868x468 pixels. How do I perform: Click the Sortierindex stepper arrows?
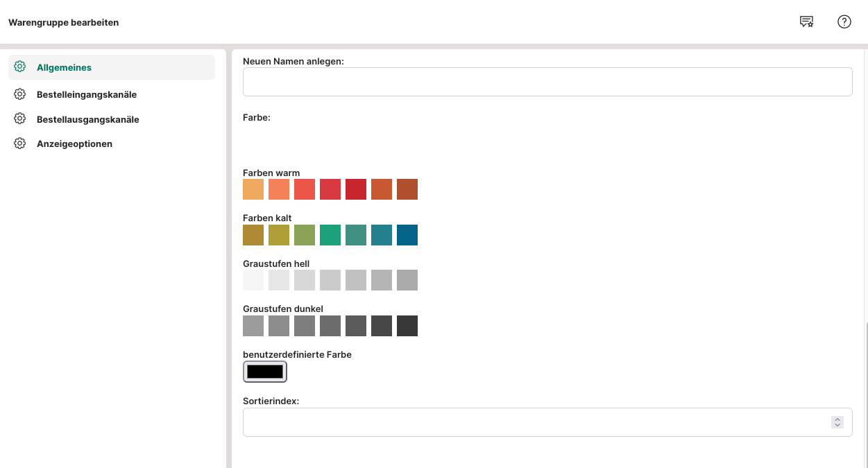(x=837, y=422)
